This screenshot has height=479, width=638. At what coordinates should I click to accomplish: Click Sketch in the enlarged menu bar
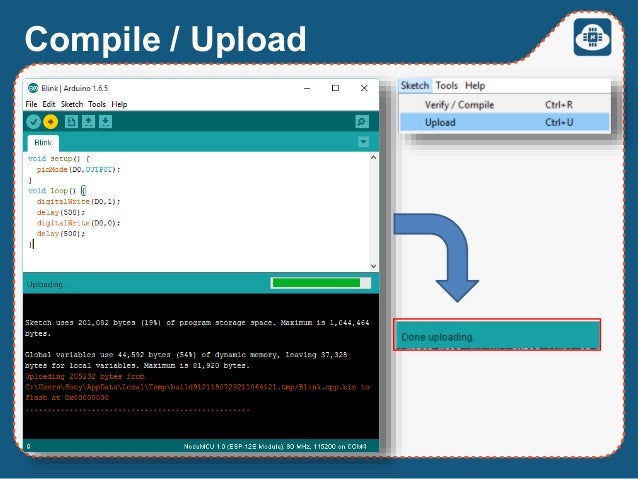(x=415, y=85)
